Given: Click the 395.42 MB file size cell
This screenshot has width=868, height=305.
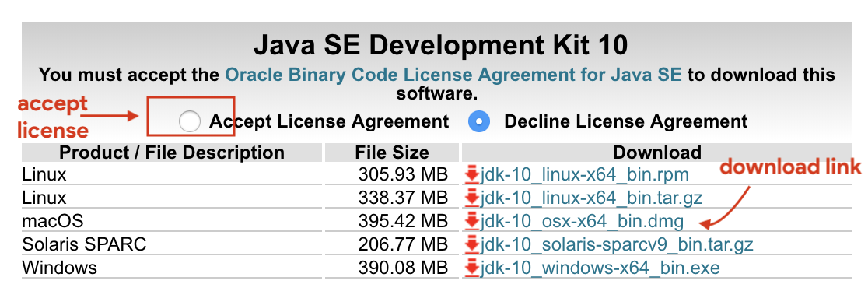Looking at the screenshot, I should click(392, 222).
